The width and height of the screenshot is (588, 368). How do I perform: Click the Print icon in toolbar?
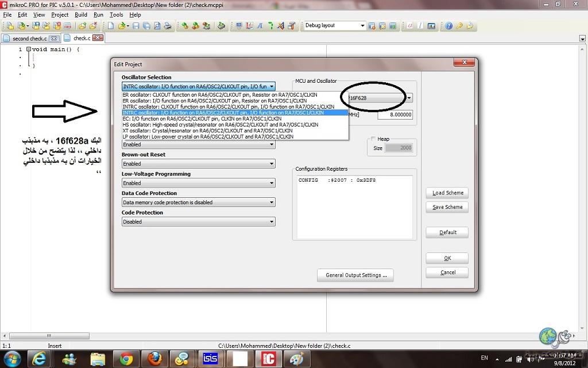point(168,25)
